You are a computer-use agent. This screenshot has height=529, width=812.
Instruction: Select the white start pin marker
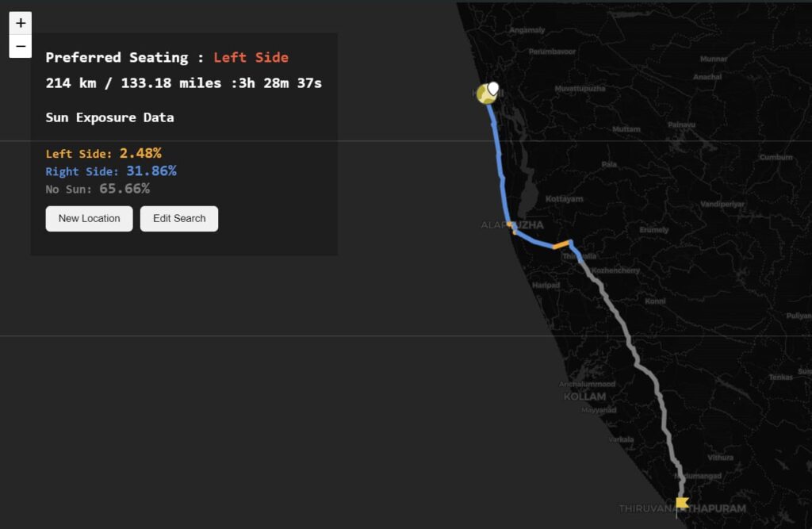[x=493, y=89]
